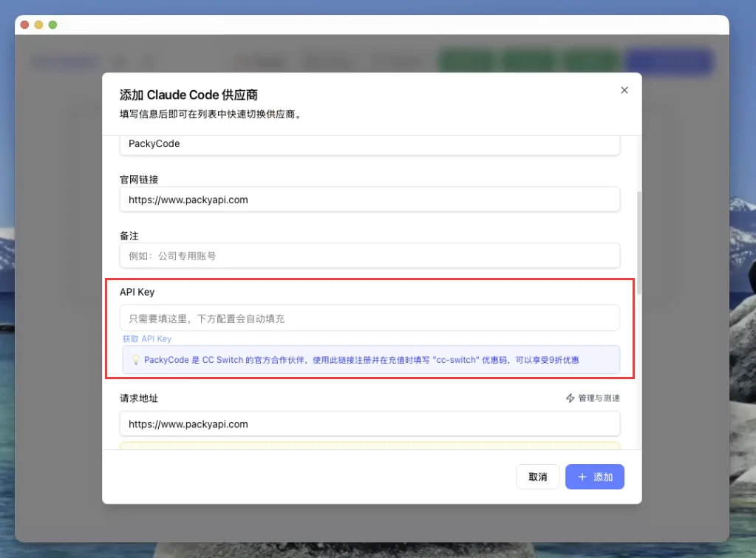Click the green fullscreen traffic light

(52, 24)
